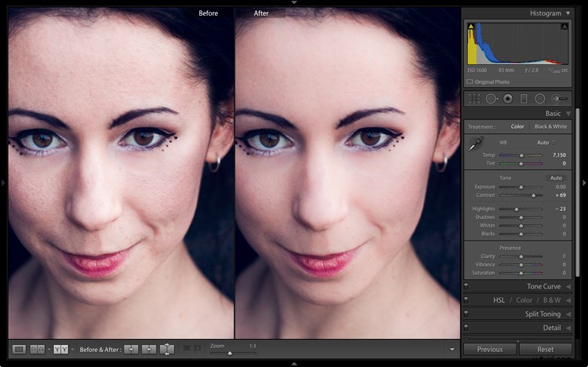
Task: Open the B & W tab in HSL panel
Action: 552,300
